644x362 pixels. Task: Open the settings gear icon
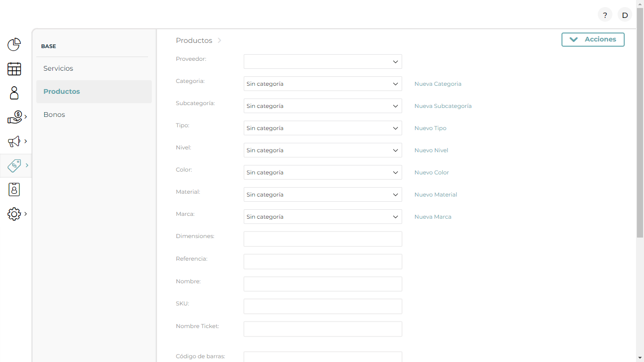(x=14, y=214)
